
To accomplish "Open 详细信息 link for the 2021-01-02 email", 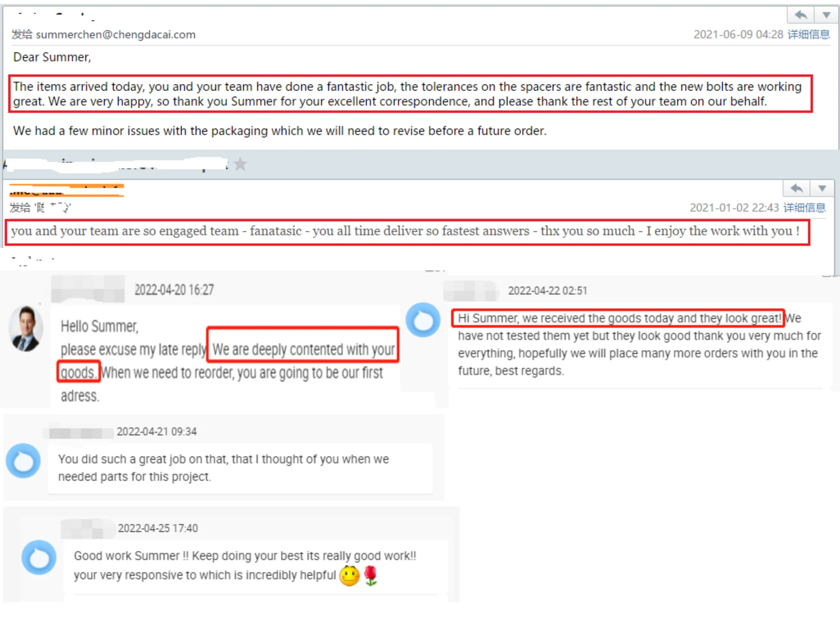I will tap(805, 207).
